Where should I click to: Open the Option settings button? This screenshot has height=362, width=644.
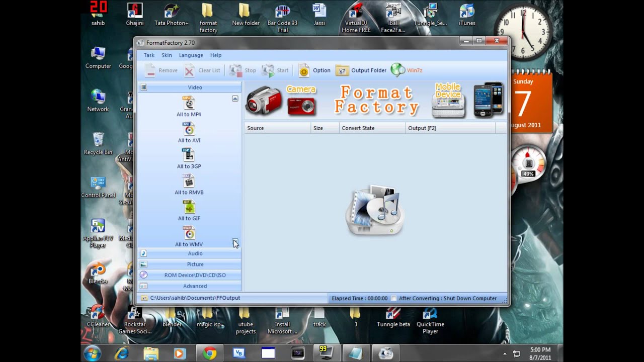pyautogui.click(x=314, y=70)
